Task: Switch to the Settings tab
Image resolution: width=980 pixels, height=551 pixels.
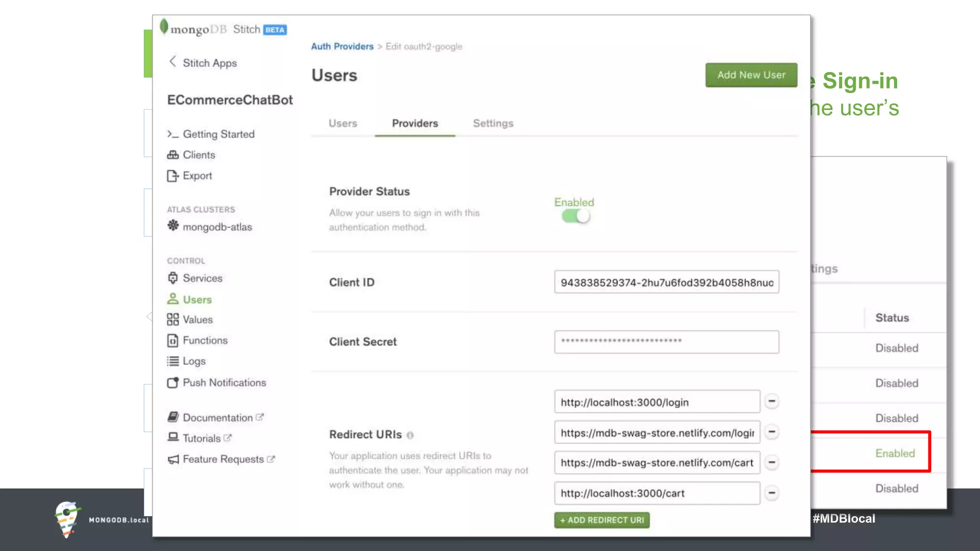Action: (493, 123)
